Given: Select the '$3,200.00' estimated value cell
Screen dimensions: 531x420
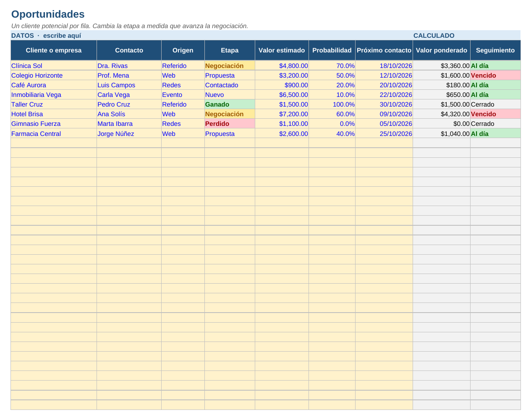Looking at the screenshot, I should (x=282, y=75).
